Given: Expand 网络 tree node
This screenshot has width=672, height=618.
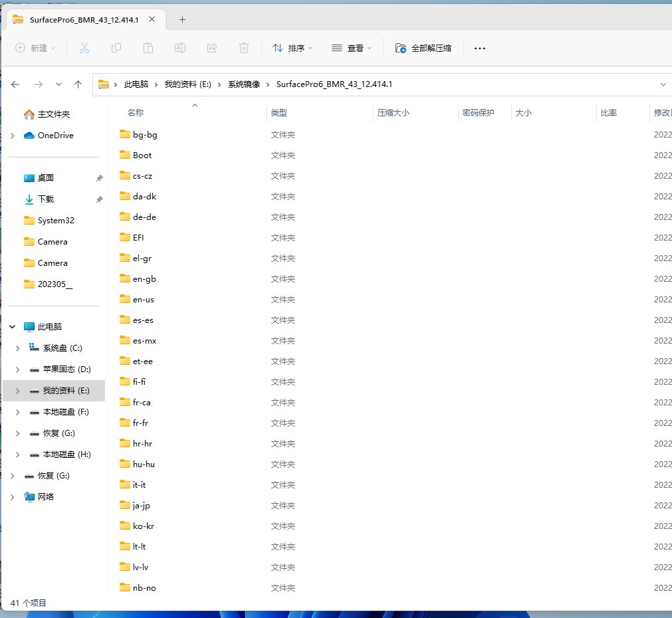Looking at the screenshot, I should (13, 497).
